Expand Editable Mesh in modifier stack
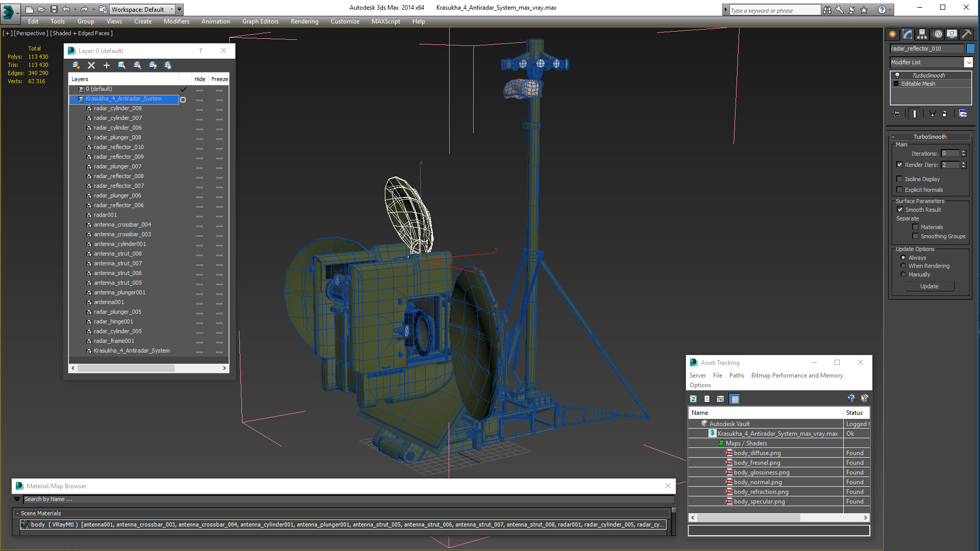 coord(896,84)
